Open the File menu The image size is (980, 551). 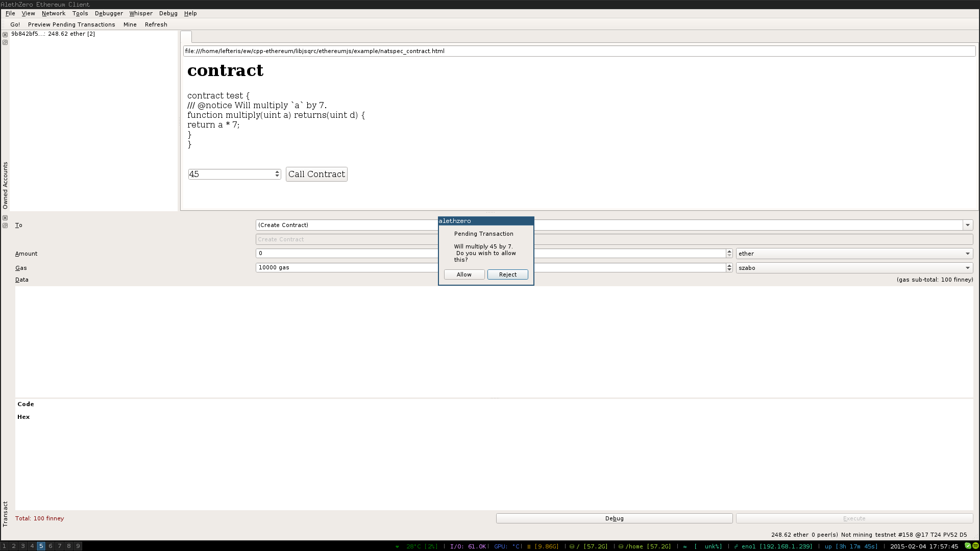pos(10,13)
